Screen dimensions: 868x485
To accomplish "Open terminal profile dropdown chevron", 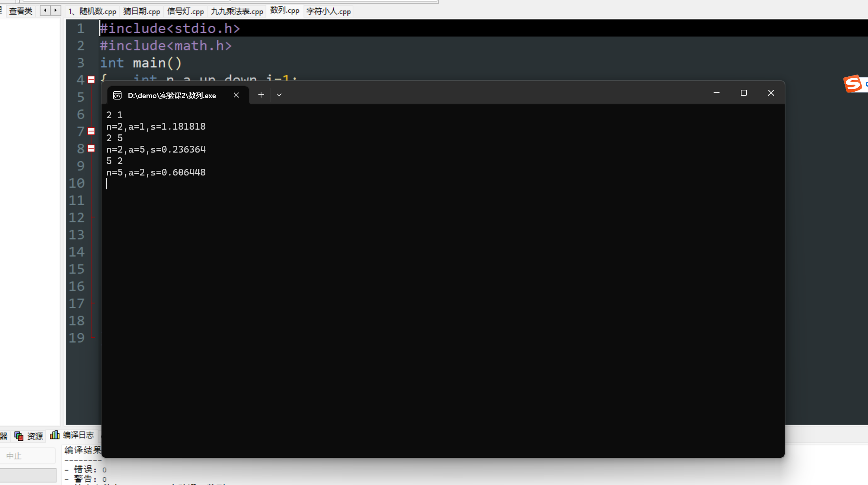I will pyautogui.click(x=279, y=95).
